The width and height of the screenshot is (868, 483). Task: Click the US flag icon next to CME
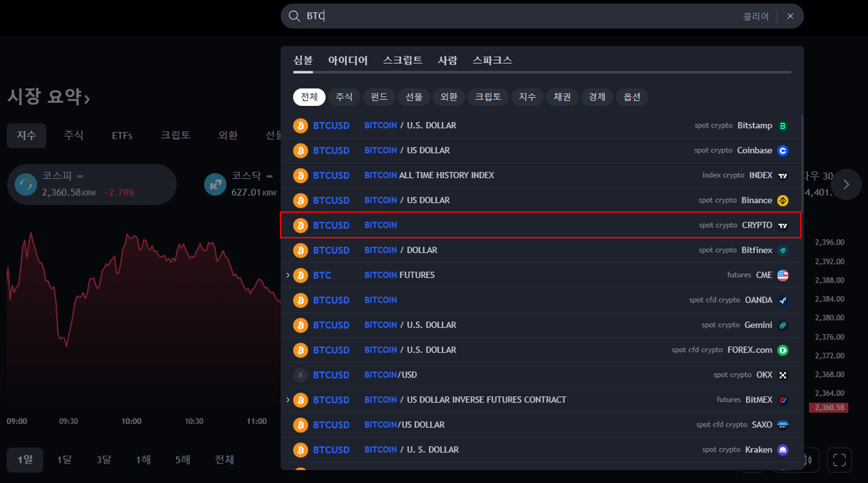point(783,275)
